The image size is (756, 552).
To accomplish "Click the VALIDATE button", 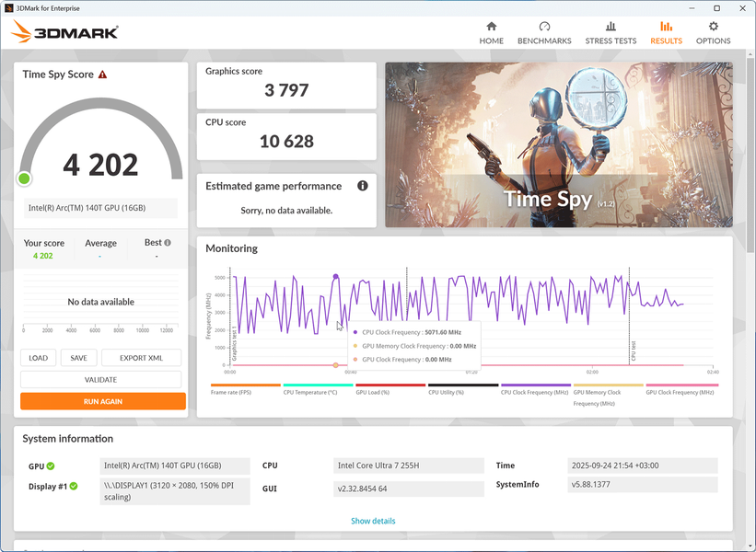I will click(100, 380).
